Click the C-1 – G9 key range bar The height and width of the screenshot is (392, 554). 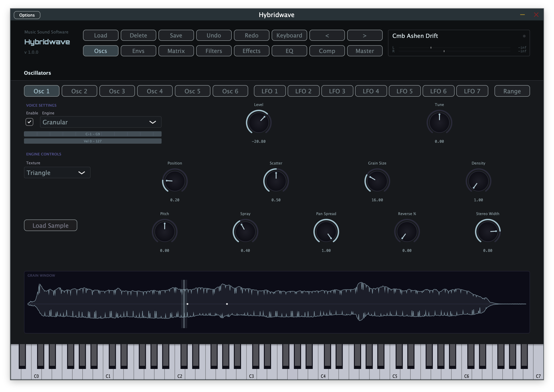coord(93,134)
